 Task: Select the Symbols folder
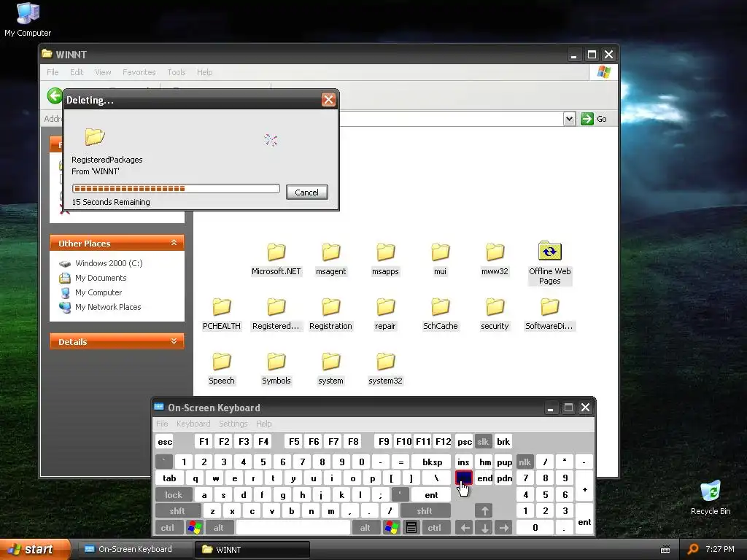pos(276,369)
